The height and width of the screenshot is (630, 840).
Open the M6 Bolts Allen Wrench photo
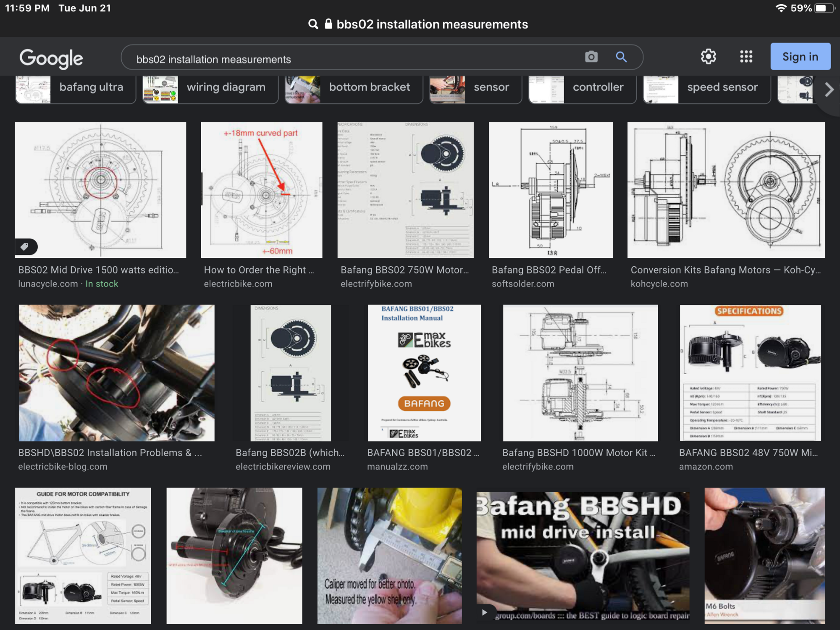764,555
